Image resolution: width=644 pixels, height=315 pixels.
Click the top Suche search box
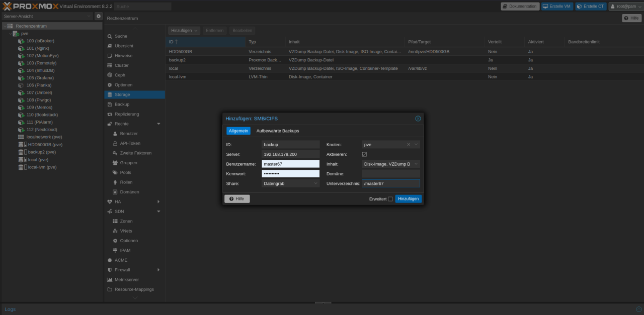(x=143, y=7)
